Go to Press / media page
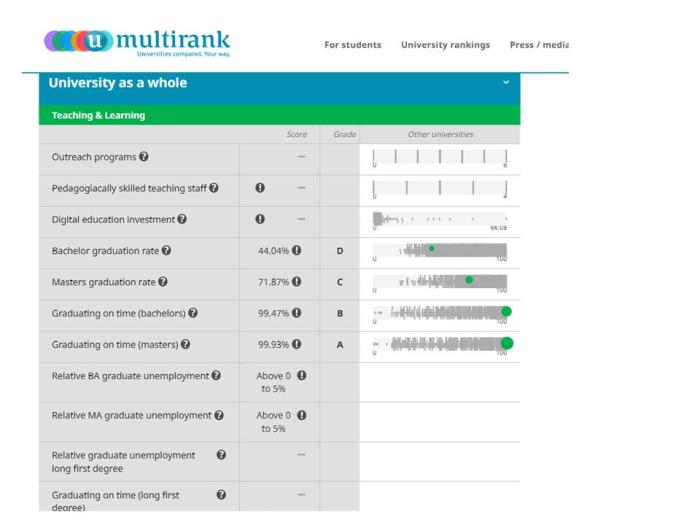 (538, 45)
